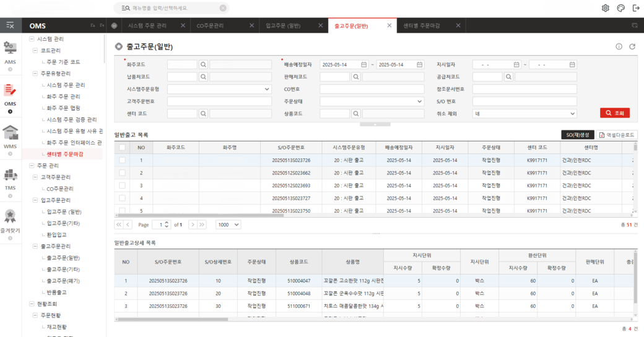Screen dimensions: 644x337
Task: Click SO(재)생성 button
Action: (x=578, y=135)
